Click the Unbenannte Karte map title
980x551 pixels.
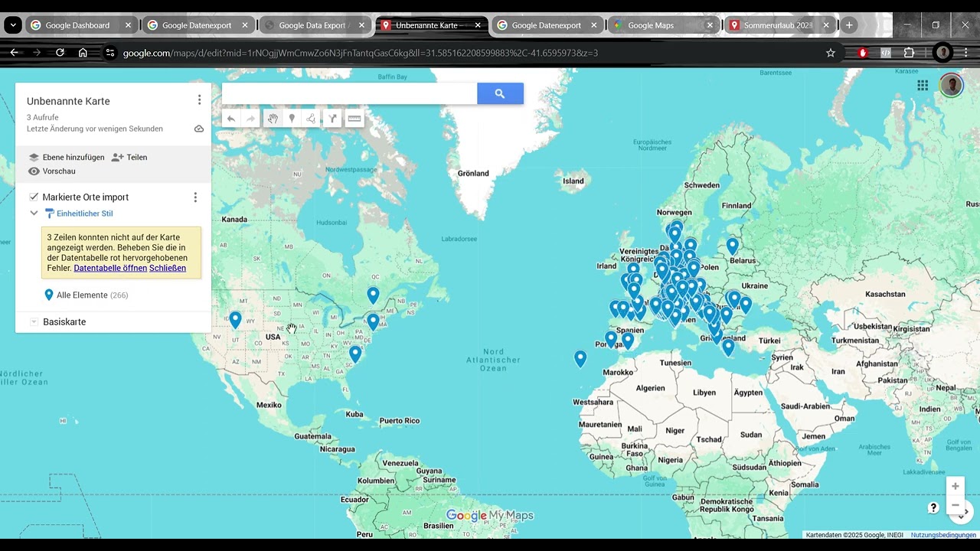(68, 101)
